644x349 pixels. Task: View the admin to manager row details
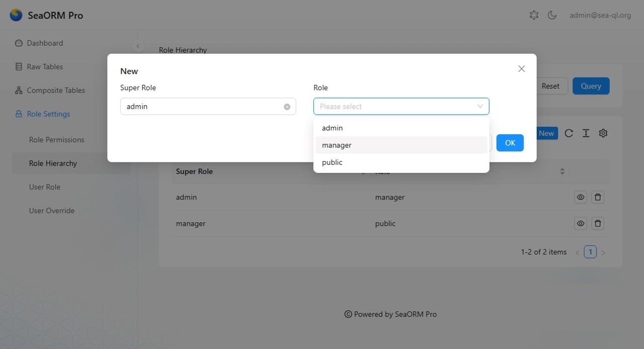click(580, 197)
